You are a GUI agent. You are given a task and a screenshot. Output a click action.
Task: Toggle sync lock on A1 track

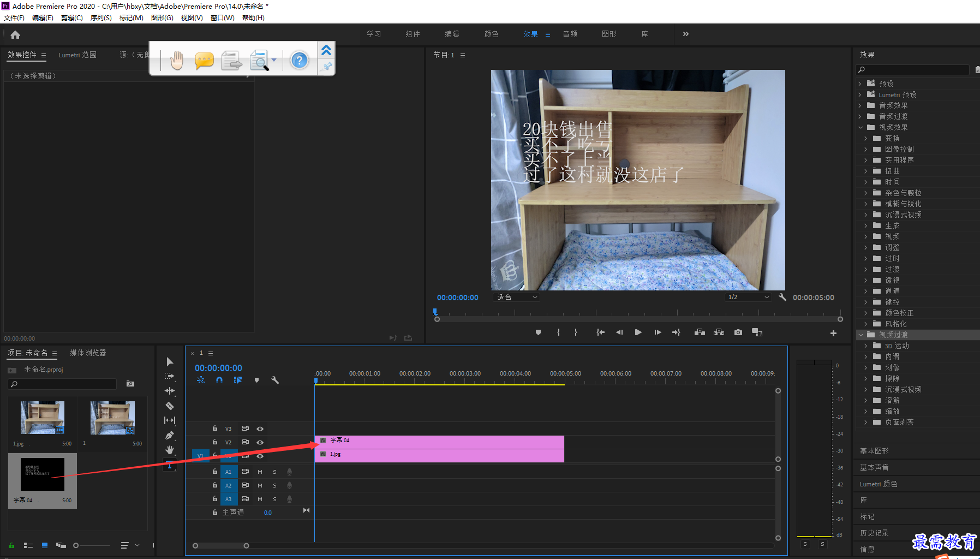[x=246, y=472]
